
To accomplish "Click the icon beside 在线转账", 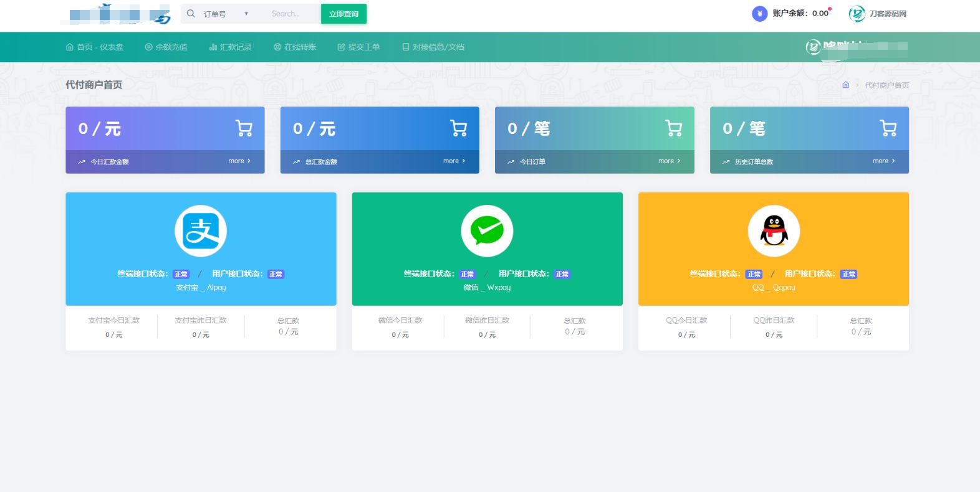I will [x=277, y=47].
